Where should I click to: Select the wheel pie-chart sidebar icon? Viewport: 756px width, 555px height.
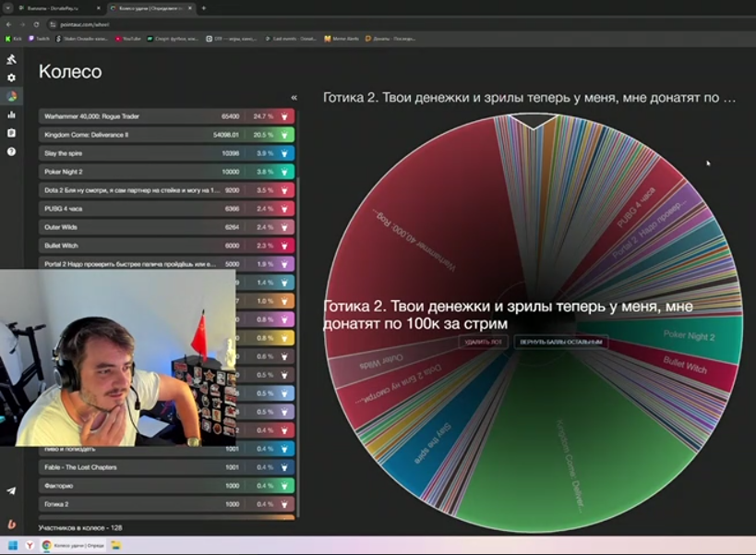(x=12, y=96)
